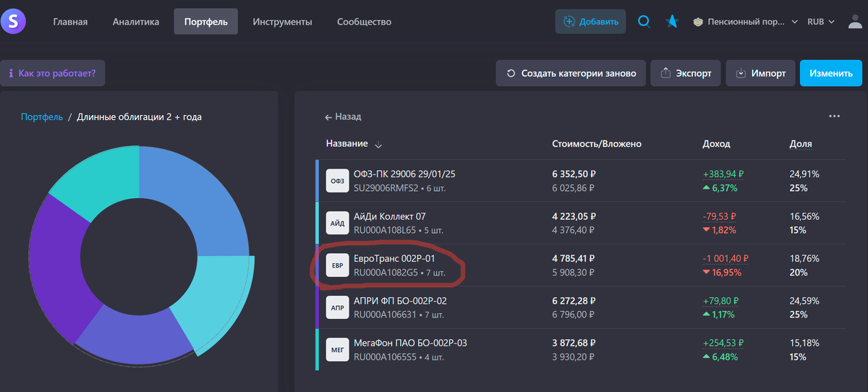This screenshot has height=392, width=868.
Task: Click the 24,91% share value
Action: point(804,174)
